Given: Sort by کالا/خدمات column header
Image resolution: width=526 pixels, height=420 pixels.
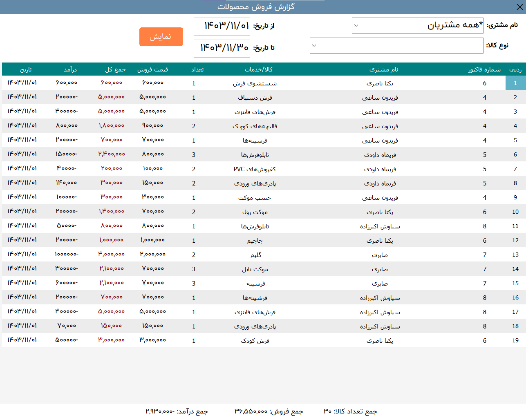Looking at the screenshot, I should click(258, 69).
